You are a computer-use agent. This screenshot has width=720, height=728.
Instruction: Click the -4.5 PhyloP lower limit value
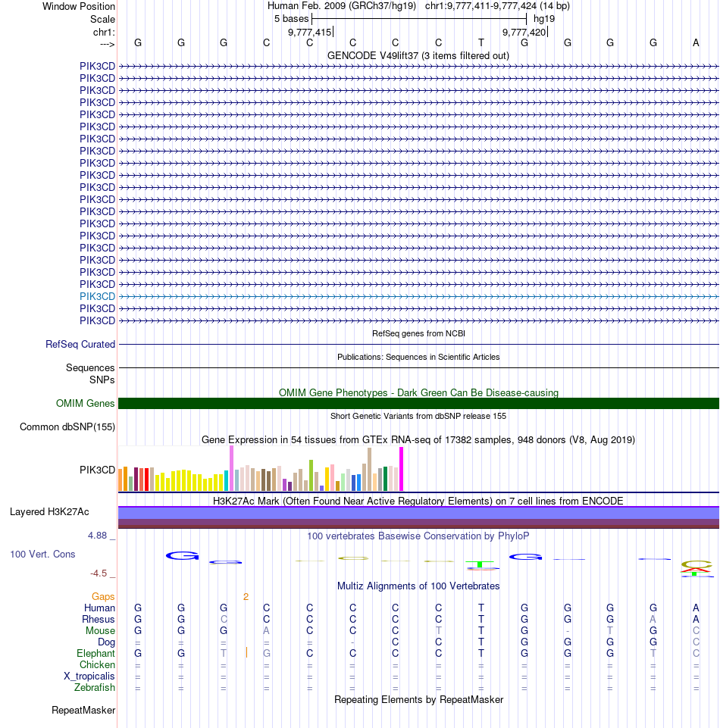[99, 573]
